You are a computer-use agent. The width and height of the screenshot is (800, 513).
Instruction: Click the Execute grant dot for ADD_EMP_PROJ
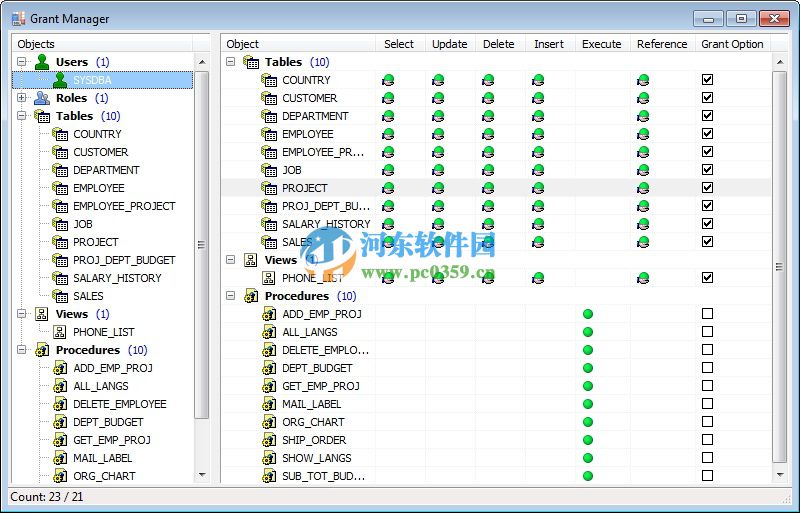[588, 314]
